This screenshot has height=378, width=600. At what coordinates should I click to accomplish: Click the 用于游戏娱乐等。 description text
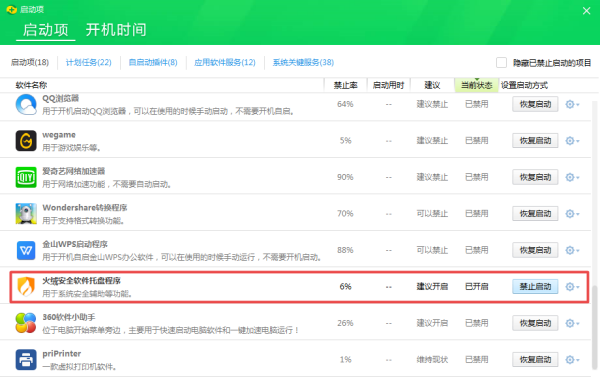[72, 148]
